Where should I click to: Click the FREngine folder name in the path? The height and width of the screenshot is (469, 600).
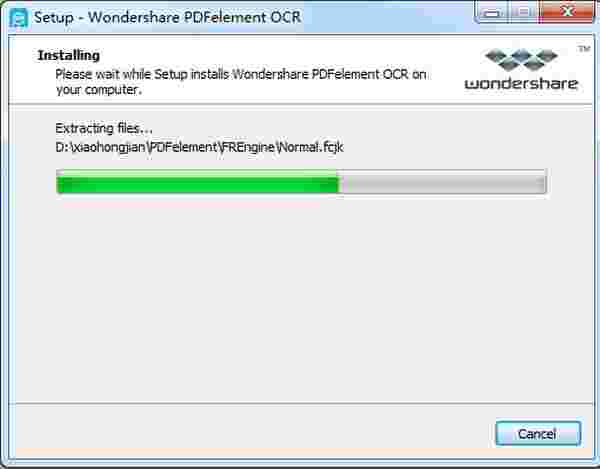click(249, 147)
